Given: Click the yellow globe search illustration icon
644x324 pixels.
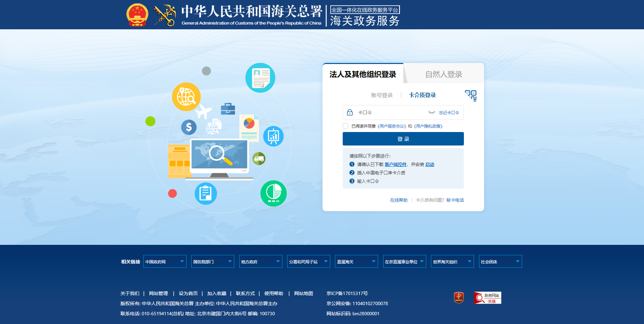Looking at the screenshot, I should point(186,97).
